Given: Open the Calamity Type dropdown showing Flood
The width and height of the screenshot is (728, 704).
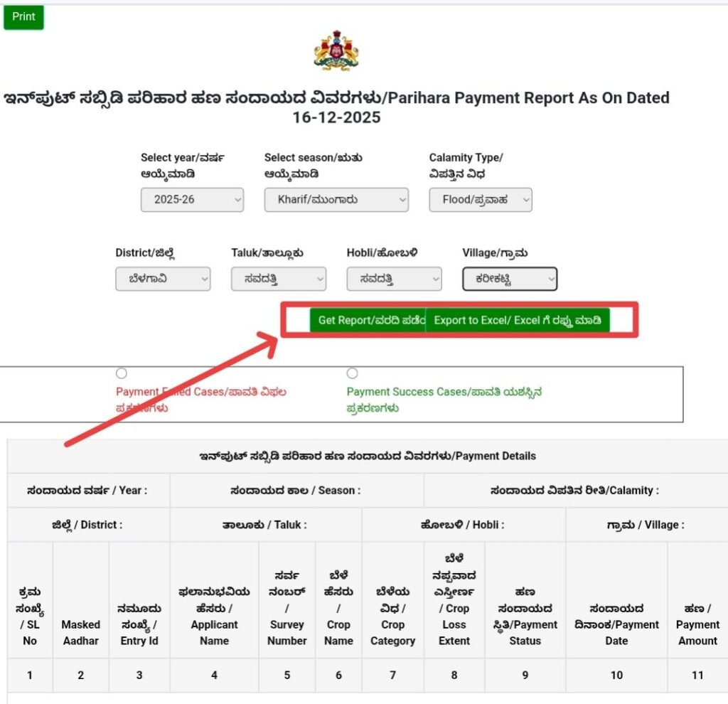Looking at the screenshot, I should [x=481, y=200].
